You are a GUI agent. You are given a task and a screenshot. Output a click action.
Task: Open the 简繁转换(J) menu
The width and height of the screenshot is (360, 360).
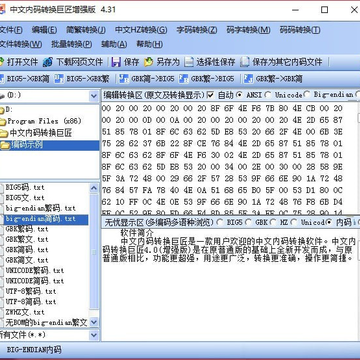point(86,30)
